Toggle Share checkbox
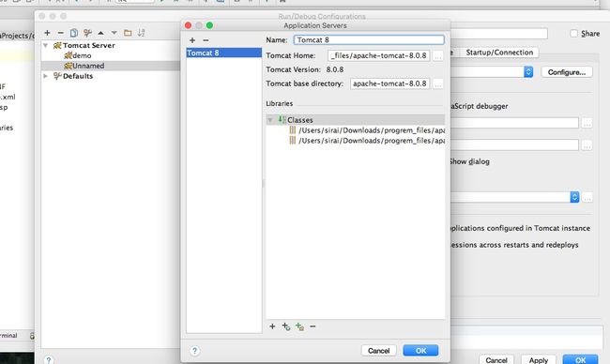Image resolution: width=610 pixels, height=364 pixels. 573,34
